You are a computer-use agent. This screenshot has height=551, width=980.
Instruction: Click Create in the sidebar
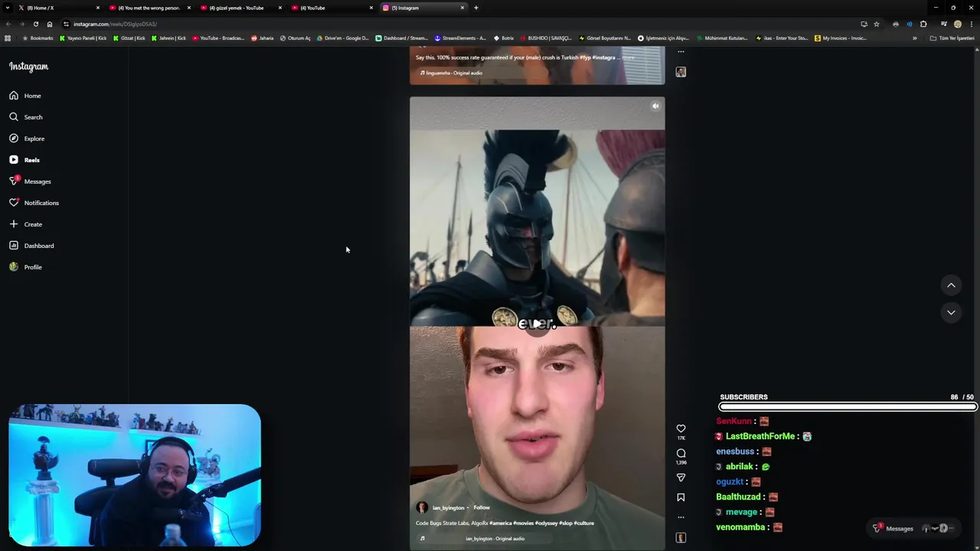coord(26,224)
